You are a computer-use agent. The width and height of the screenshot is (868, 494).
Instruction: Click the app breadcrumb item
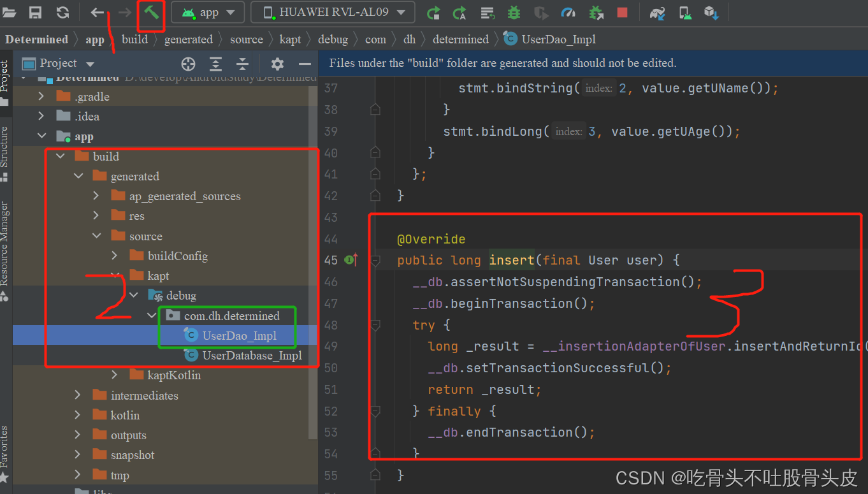(95, 40)
